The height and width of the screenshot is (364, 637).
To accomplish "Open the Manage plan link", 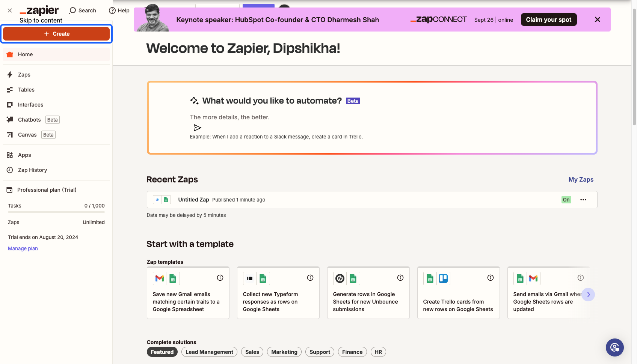I will coord(23,248).
